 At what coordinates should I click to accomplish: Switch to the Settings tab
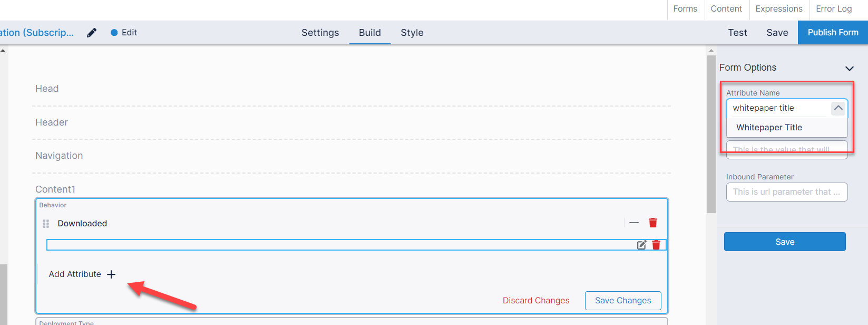[320, 33]
